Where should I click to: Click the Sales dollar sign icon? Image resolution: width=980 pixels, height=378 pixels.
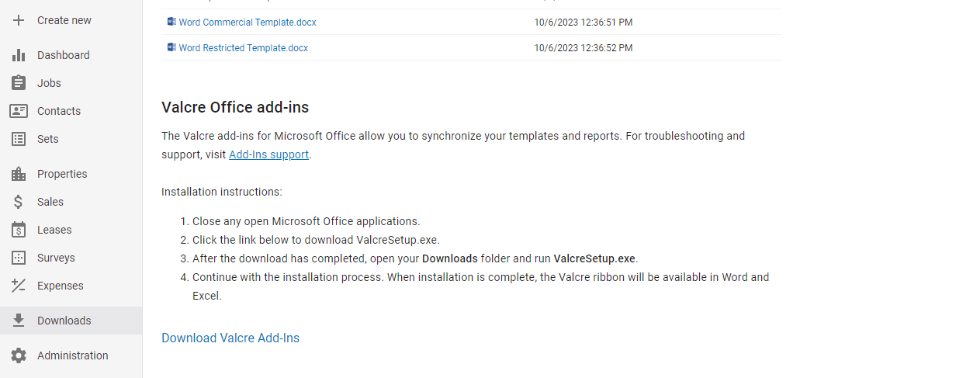tap(19, 202)
